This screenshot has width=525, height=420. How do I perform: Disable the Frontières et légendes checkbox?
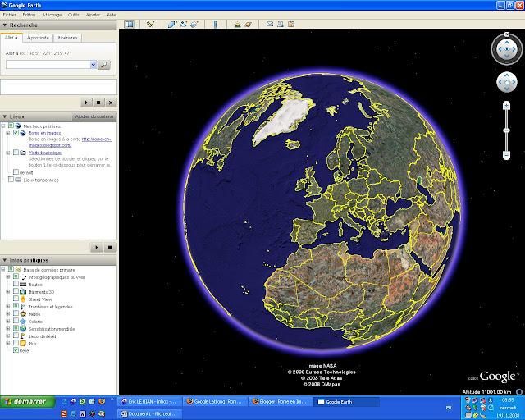[x=16, y=306]
